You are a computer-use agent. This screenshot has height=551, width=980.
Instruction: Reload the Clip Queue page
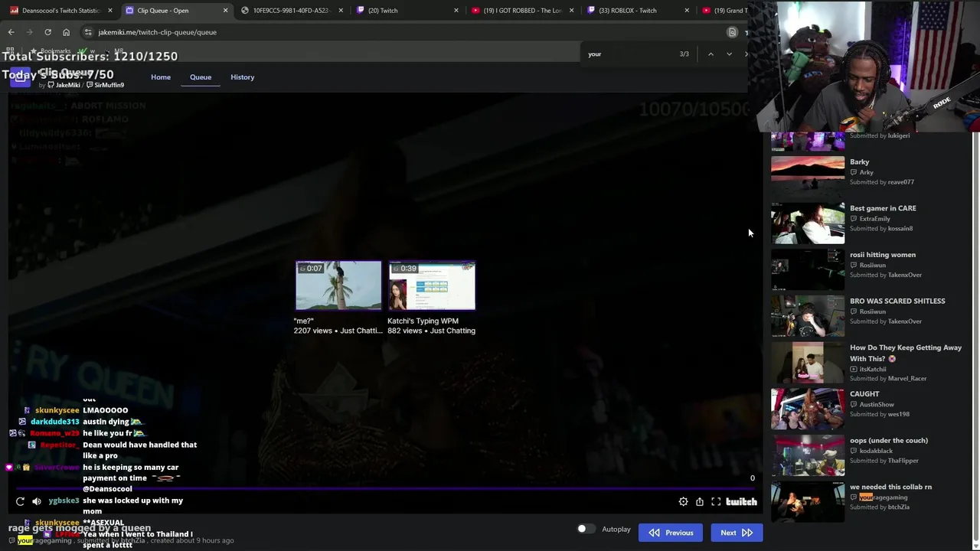point(47,32)
